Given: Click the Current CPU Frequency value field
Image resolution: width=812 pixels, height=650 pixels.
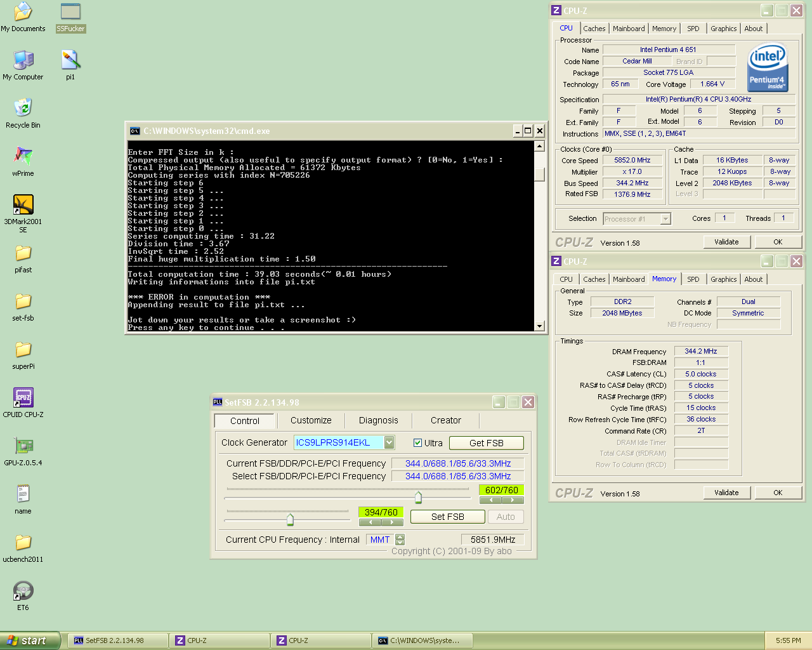Looking at the screenshot, I should 493,540.
